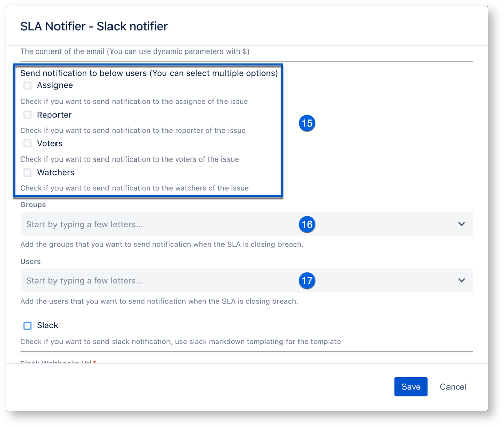Enable the Assignee notification checkbox
504x427 pixels.
(27, 85)
